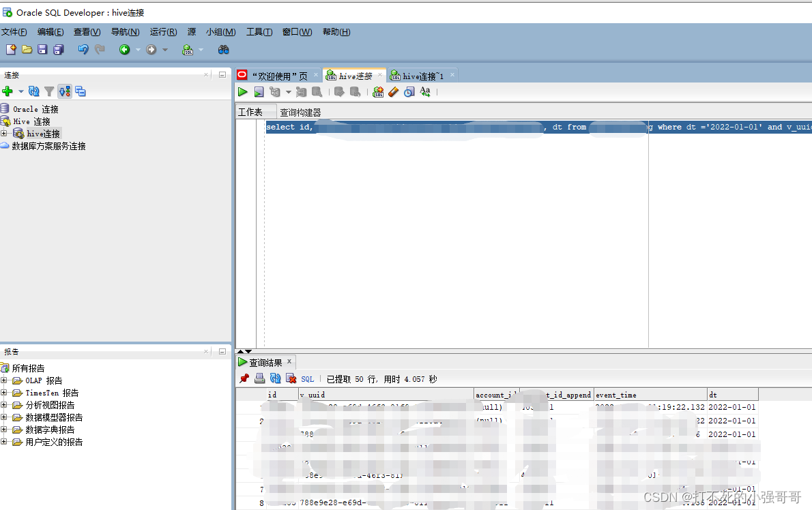Run statement with the green play icon
The height and width of the screenshot is (510, 812).
(x=242, y=92)
